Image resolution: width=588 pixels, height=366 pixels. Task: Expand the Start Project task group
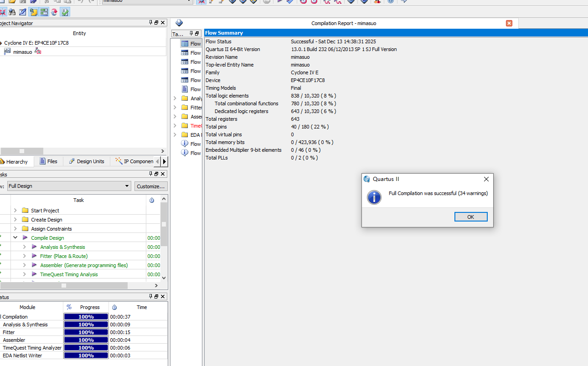tap(15, 211)
